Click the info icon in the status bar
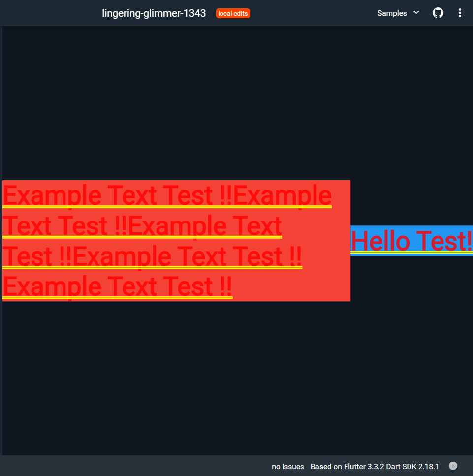This screenshot has height=476, width=473. click(453, 466)
